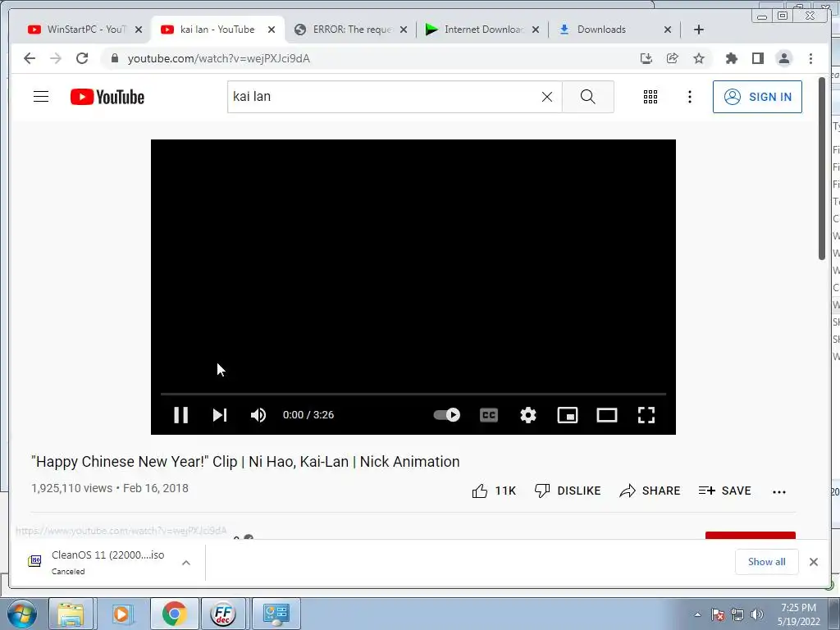The height and width of the screenshot is (630, 840).
Task: Open the Windows Start menu
Action: (22, 614)
